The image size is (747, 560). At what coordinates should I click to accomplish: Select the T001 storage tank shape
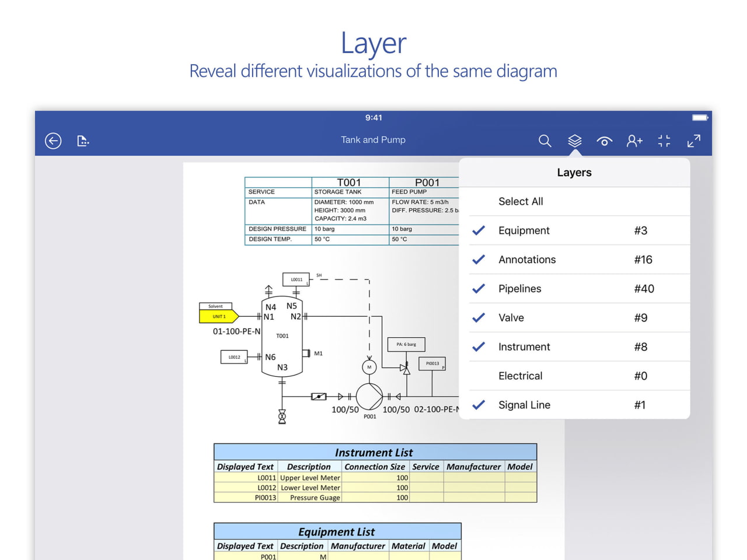click(x=282, y=335)
